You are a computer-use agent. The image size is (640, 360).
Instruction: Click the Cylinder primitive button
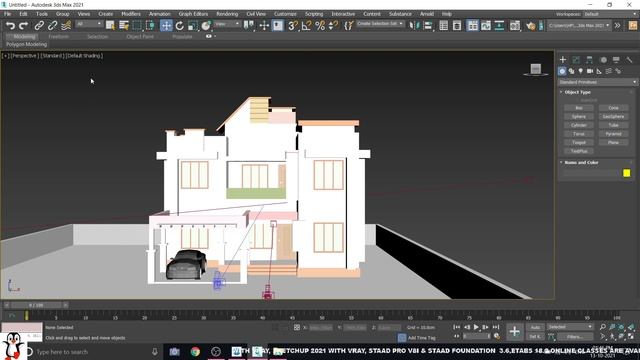[579, 125]
